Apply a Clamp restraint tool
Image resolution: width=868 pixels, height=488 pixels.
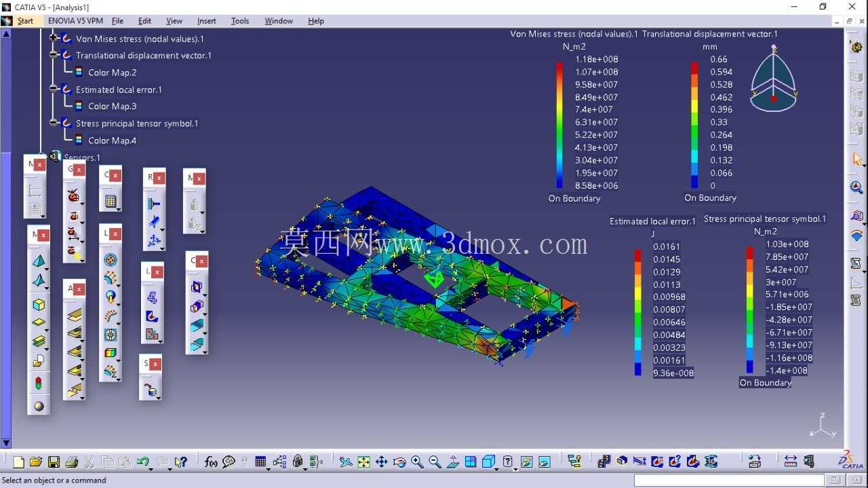coord(154,204)
